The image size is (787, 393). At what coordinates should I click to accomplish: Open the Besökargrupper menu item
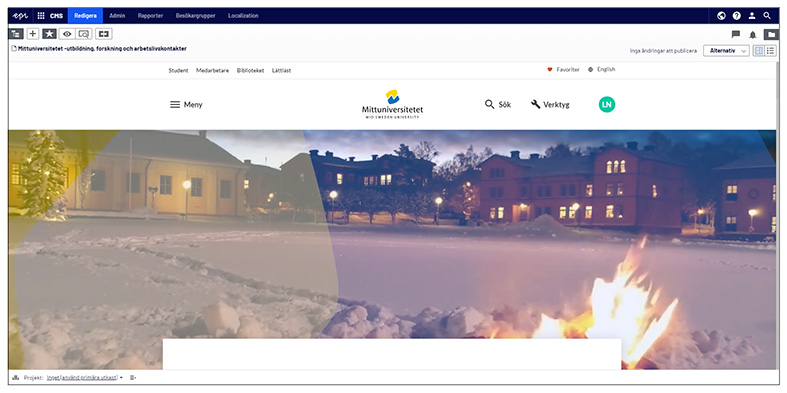195,16
